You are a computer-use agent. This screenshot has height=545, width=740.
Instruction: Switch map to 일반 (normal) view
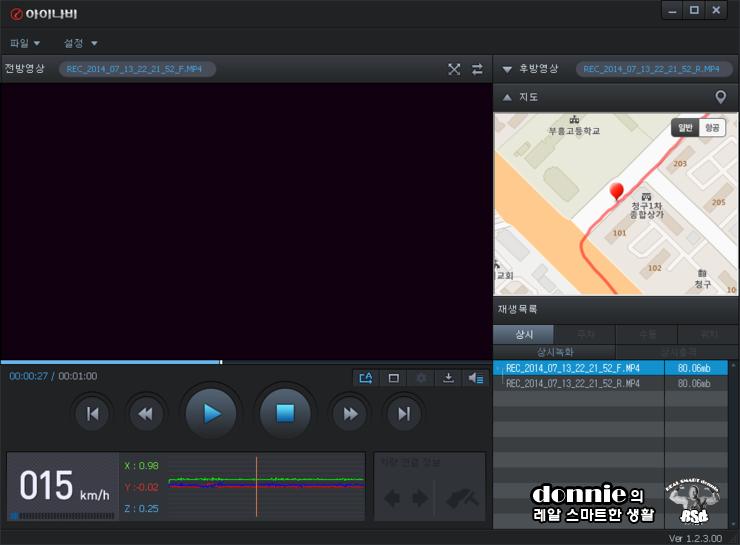click(685, 127)
